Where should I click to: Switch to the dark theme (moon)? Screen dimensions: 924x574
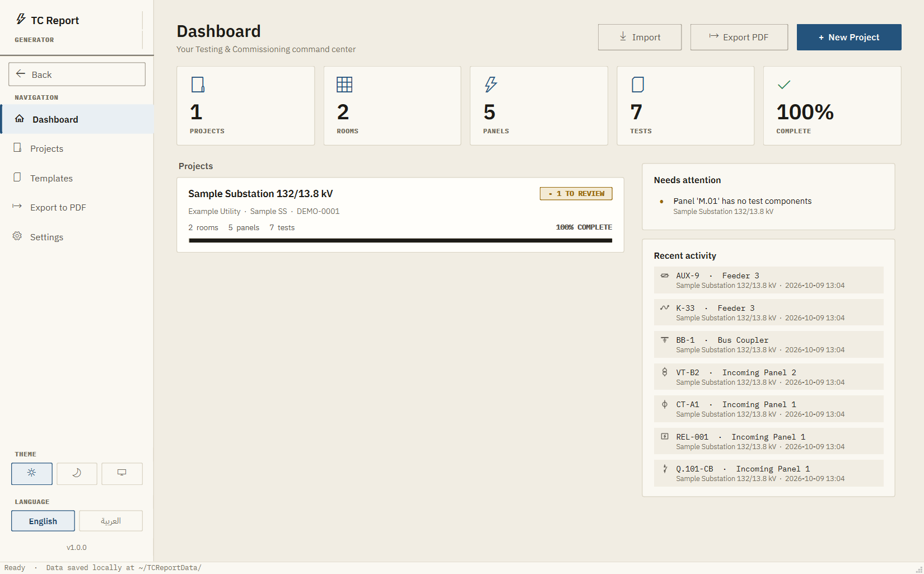pyautogui.click(x=77, y=473)
